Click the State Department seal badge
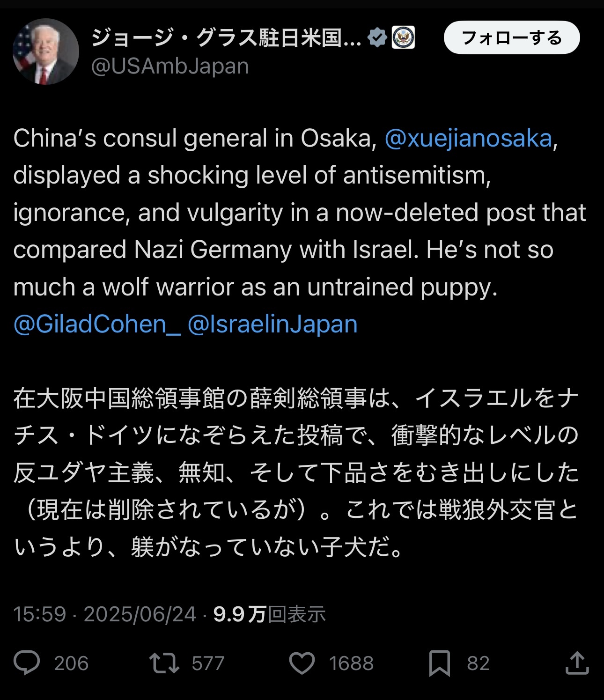 point(403,38)
